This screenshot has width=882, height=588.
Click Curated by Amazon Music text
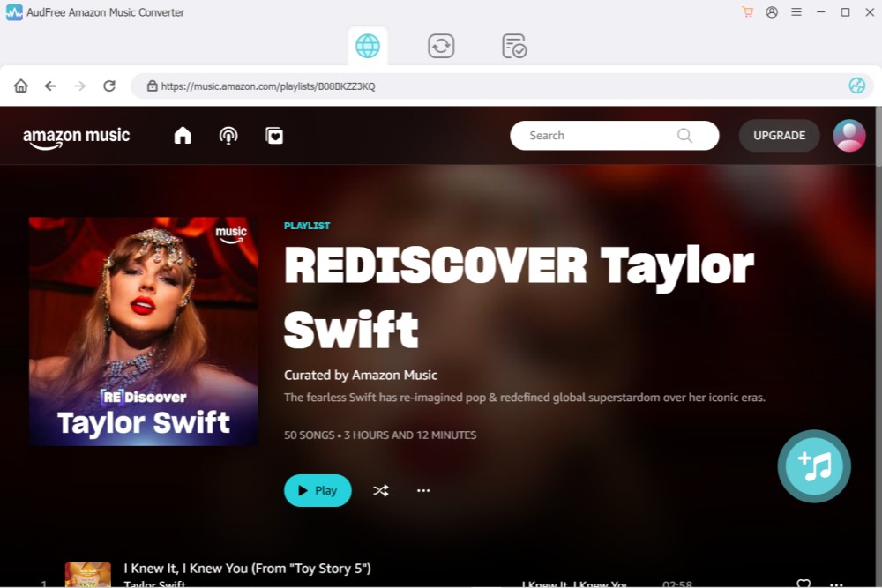pyautogui.click(x=361, y=375)
